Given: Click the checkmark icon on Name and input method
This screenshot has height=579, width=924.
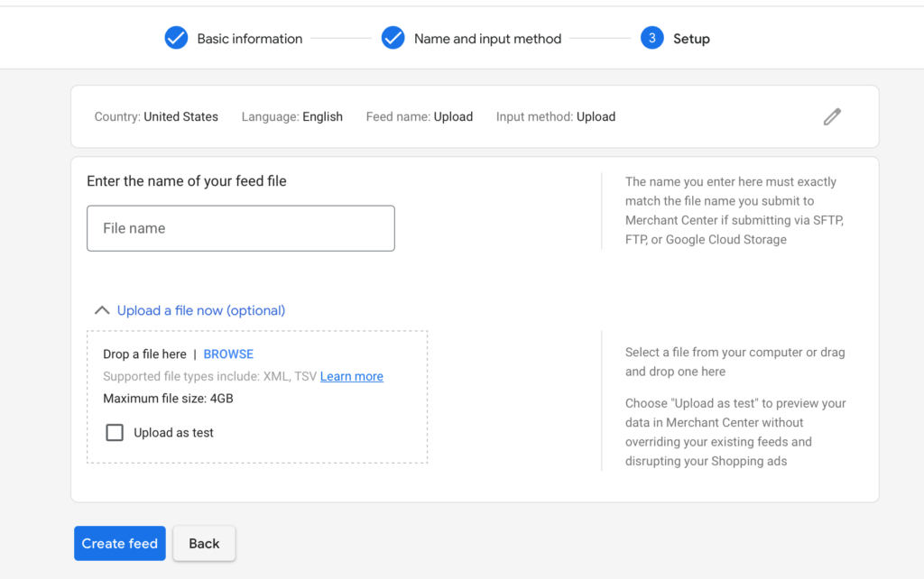Looking at the screenshot, I should tap(393, 38).
